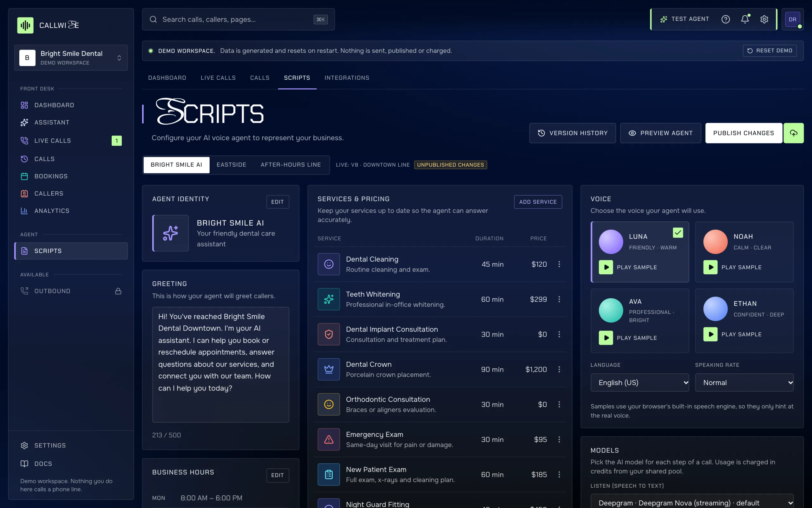Click the Publish Changes button
Image resolution: width=812 pixels, height=508 pixels.
tap(743, 133)
